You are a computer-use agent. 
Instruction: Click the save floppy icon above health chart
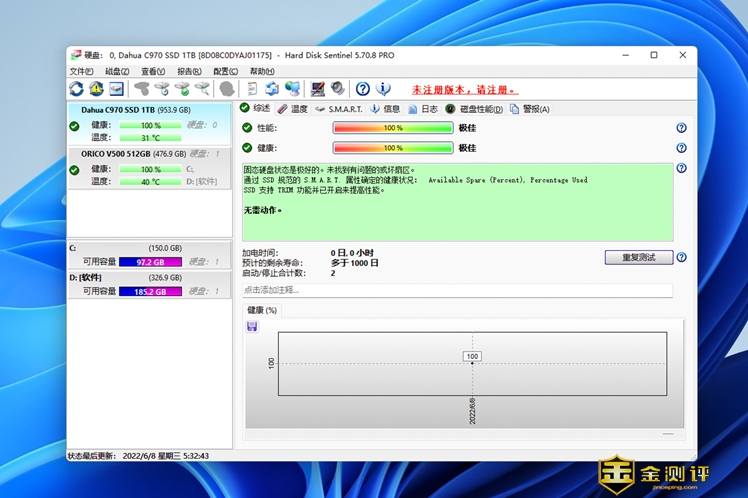252,326
